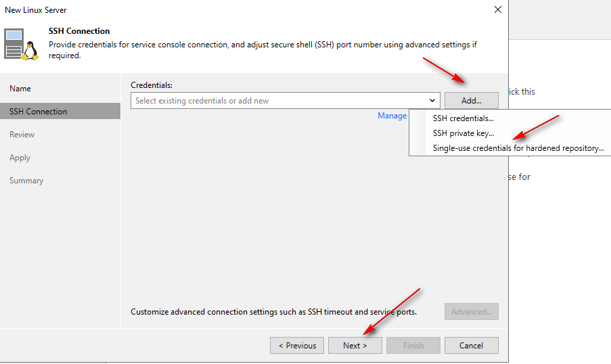Click inside the credentials selection field
This screenshot has width=611, height=364.
(277, 101)
